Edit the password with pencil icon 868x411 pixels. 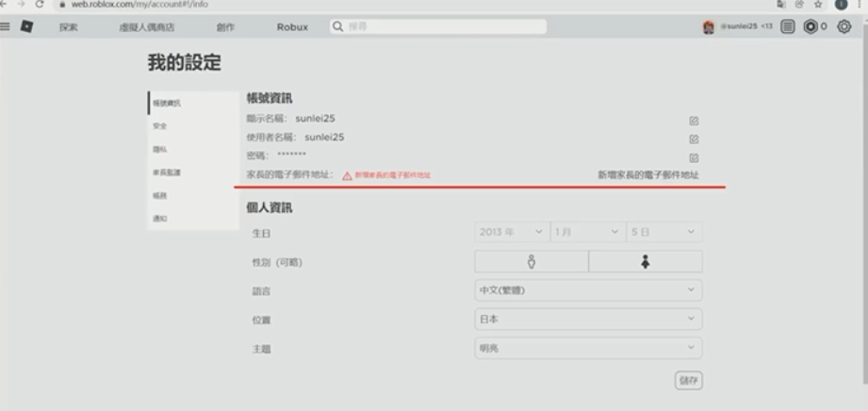[694, 157]
